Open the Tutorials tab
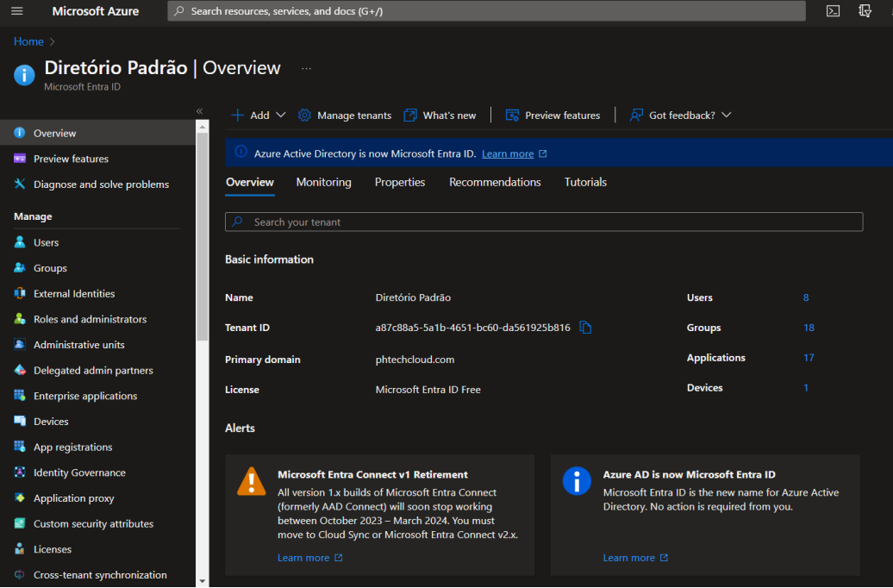Viewport: 893px width, 588px height. 585,182
